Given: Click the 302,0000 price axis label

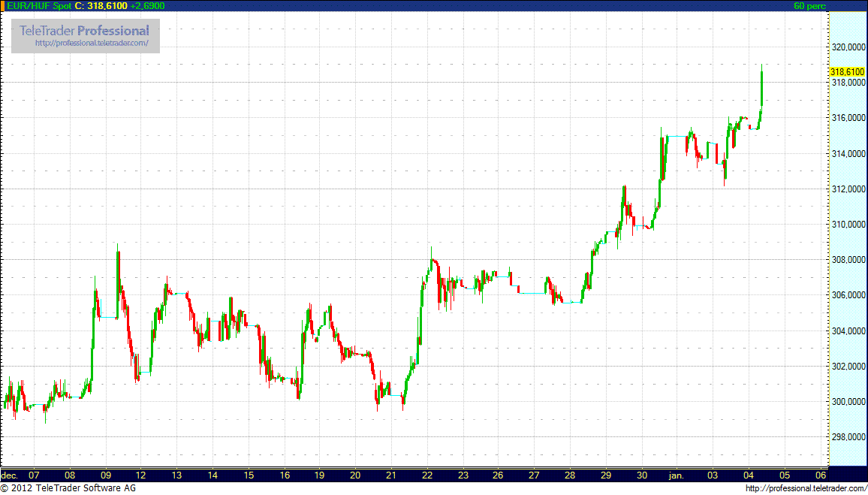Looking at the screenshot, I should tap(850, 366).
